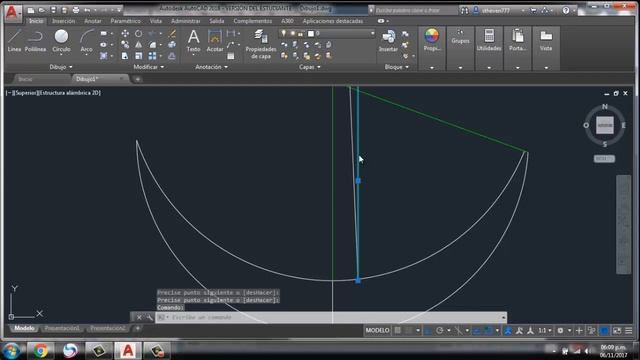The height and width of the screenshot is (360, 640).
Task: Expand the Modificar panel dropdown
Action: point(149,67)
